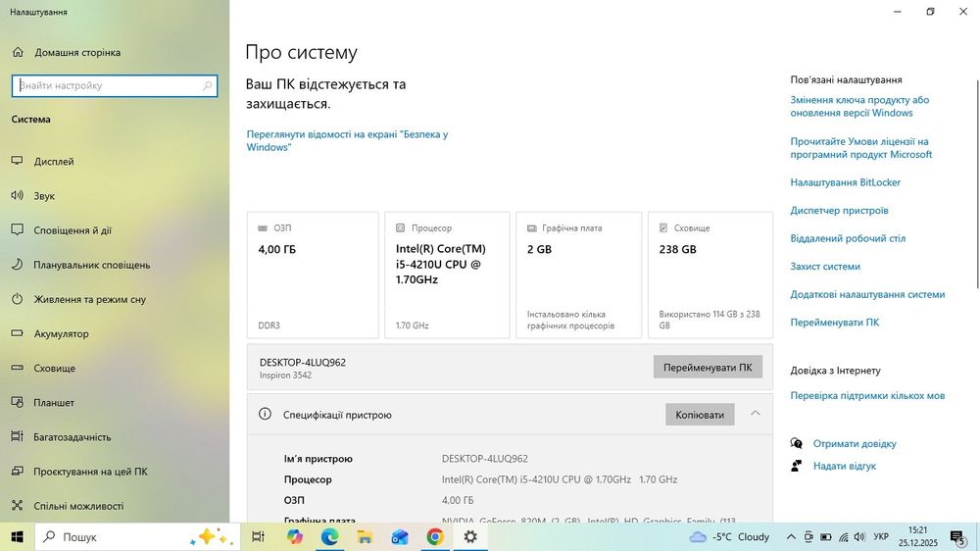Go to Домашня сторінка home icon
The image size is (980, 551).
click(18, 53)
